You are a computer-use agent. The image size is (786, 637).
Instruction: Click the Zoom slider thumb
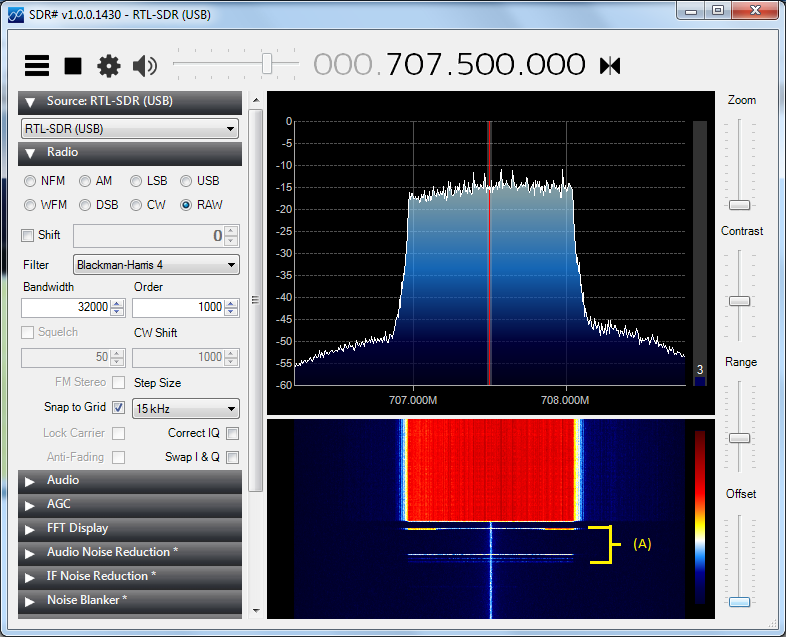(x=739, y=205)
